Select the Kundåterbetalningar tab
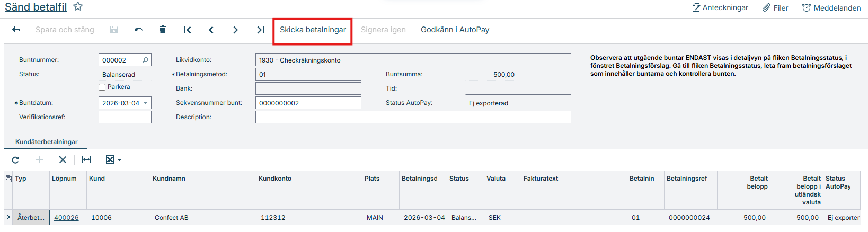The image size is (868, 232). 46,142
